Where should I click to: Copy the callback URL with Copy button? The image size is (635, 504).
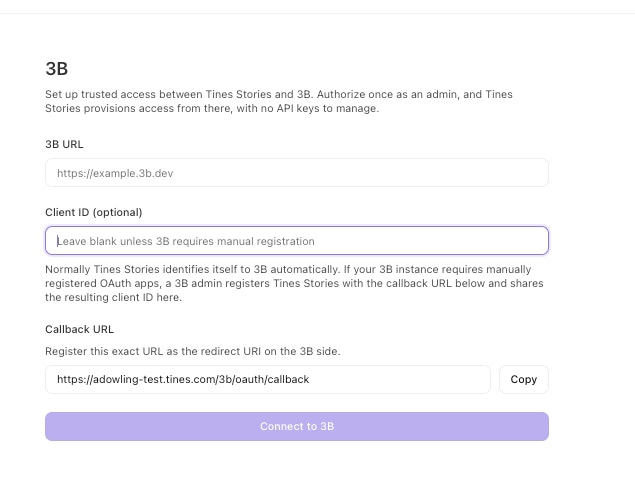click(524, 379)
